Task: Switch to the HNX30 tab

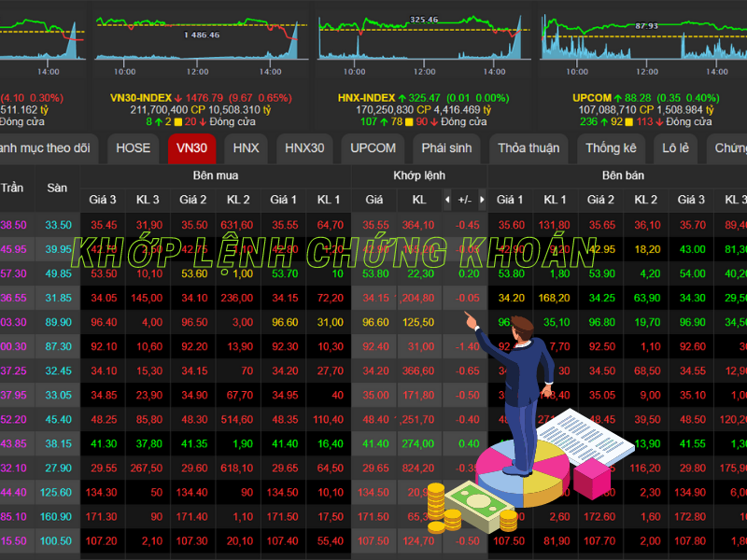Action: [x=304, y=148]
